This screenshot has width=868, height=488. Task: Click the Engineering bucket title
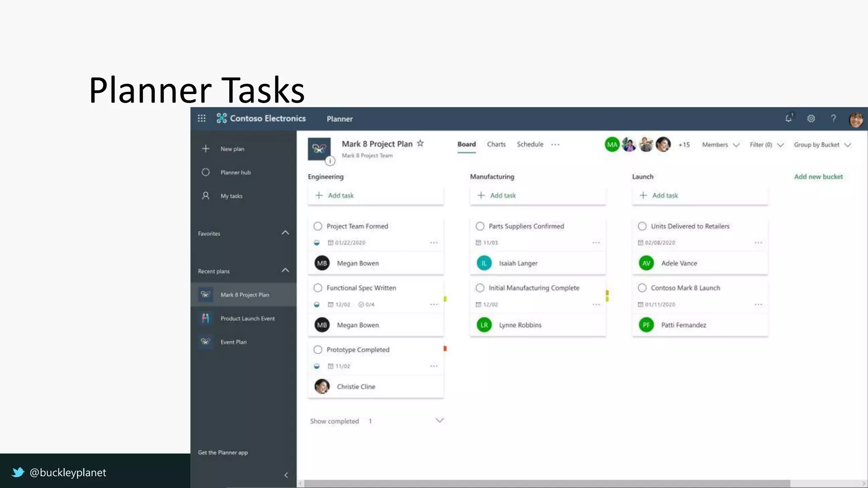tap(325, 177)
